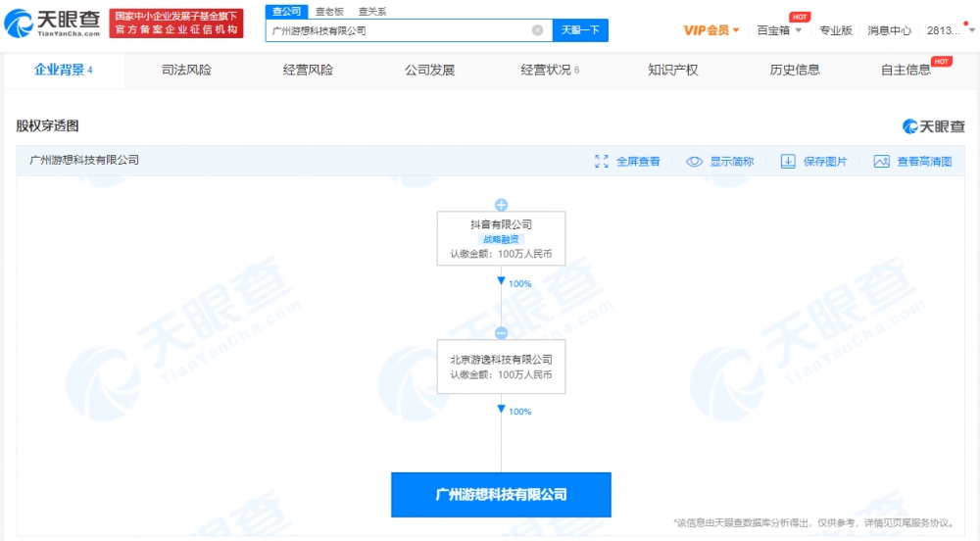This screenshot has height=541, width=980.
Task: Click the TianYanCha logo at top left
Action: [52, 24]
